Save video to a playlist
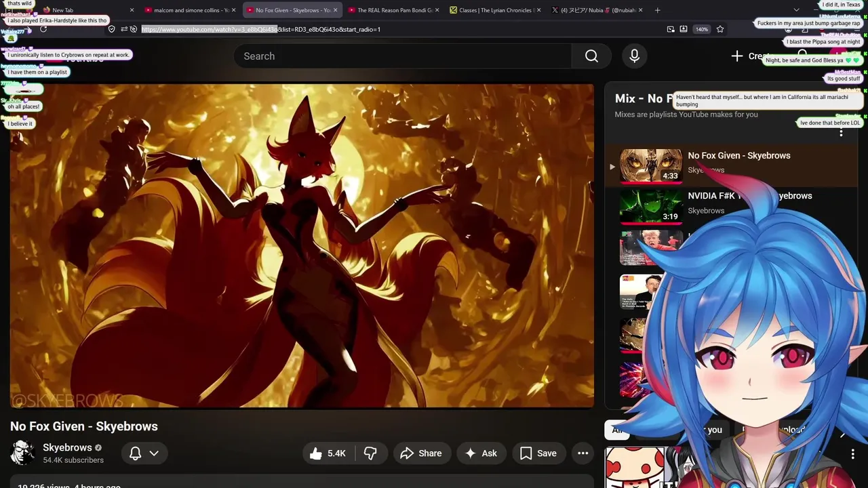The image size is (868, 488). click(538, 453)
